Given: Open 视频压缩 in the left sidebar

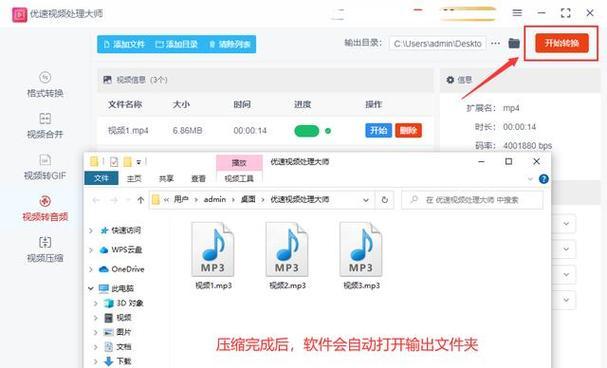Looking at the screenshot, I should click(45, 250).
